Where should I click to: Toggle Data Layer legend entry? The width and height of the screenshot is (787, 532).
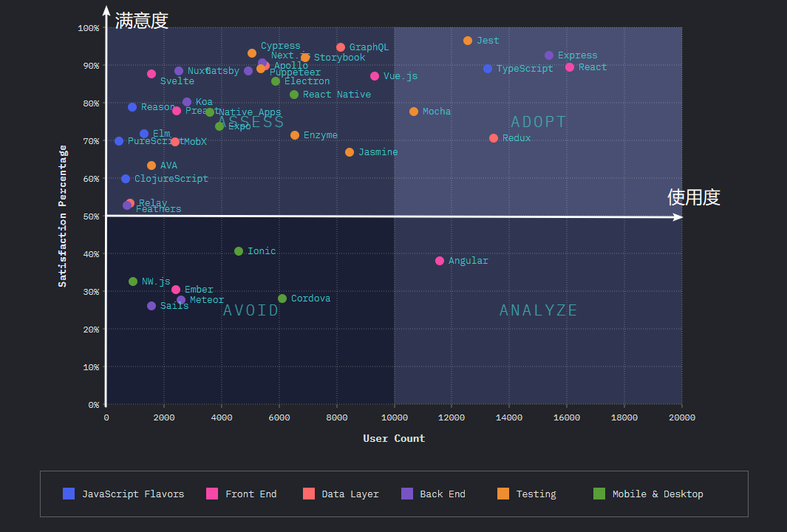point(341,494)
